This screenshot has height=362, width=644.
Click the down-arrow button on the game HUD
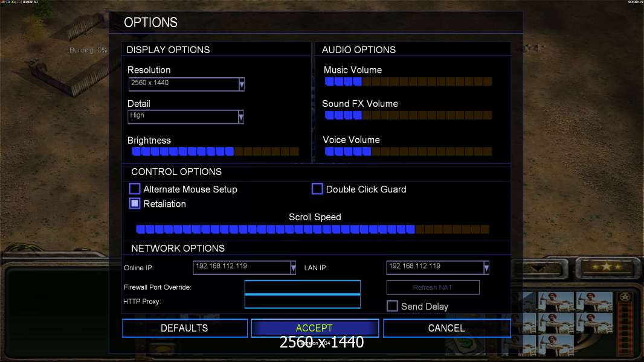click(x=538, y=269)
